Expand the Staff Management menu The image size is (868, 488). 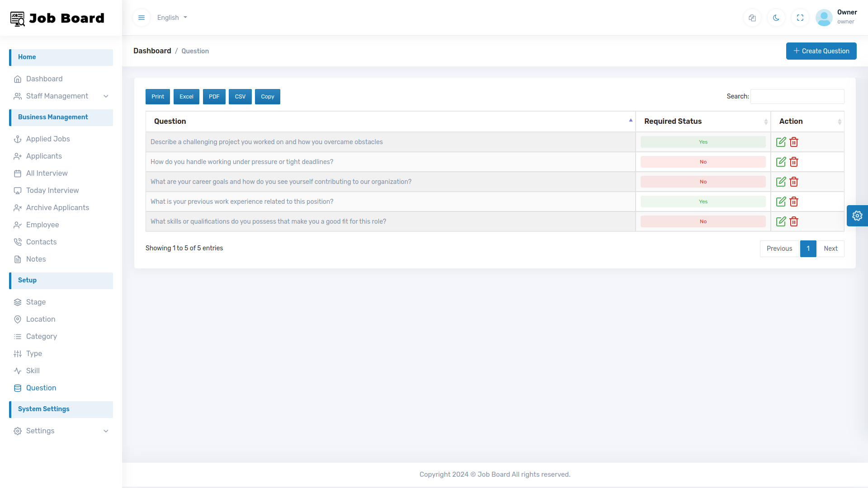[57, 96]
